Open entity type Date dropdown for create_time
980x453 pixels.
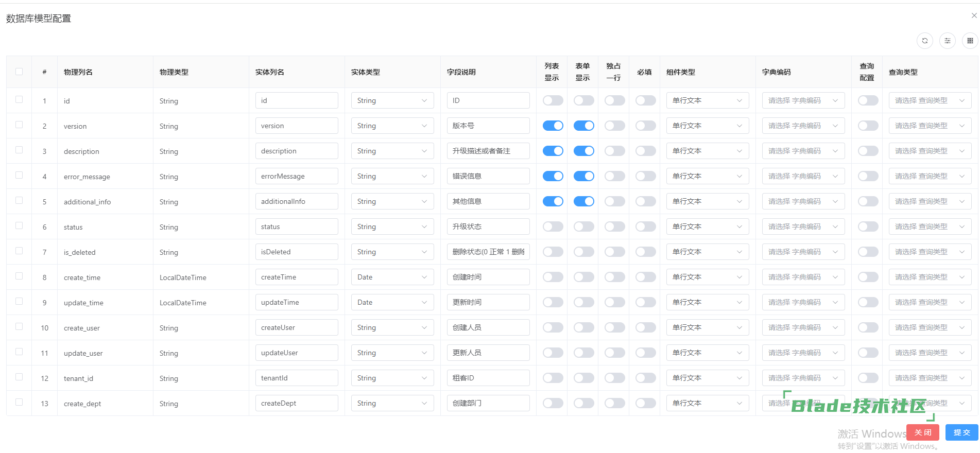392,277
